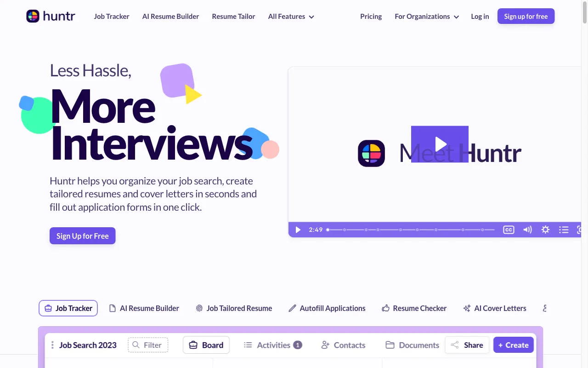Select the AI Cover Letters feature tab
The height and width of the screenshot is (368, 588).
(x=495, y=308)
